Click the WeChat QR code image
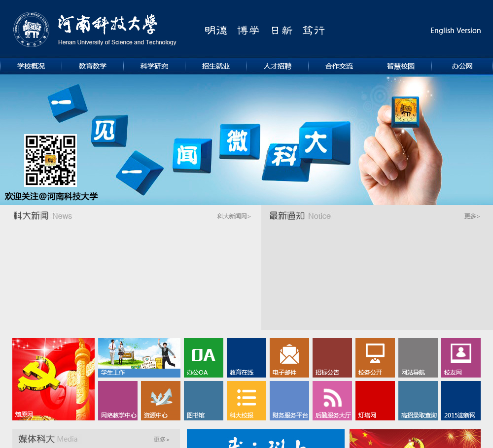Viewport: 493px width, 448px height. pyautogui.click(x=51, y=160)
